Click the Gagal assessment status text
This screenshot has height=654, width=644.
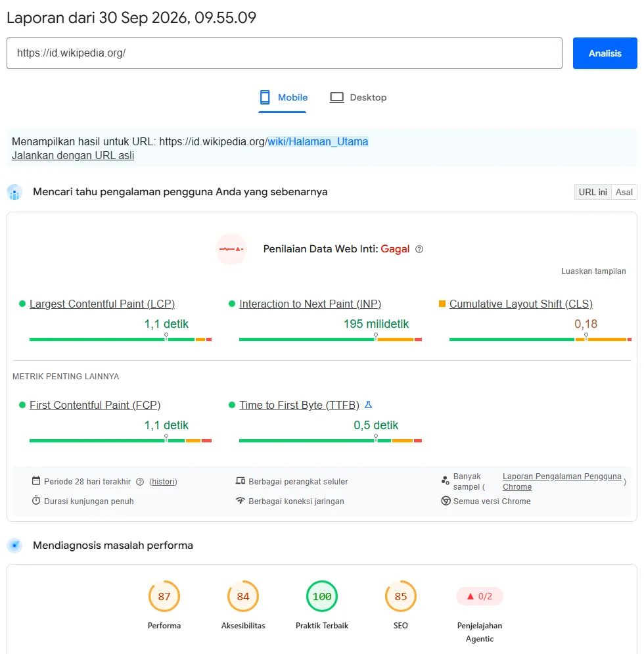(395, 249)
